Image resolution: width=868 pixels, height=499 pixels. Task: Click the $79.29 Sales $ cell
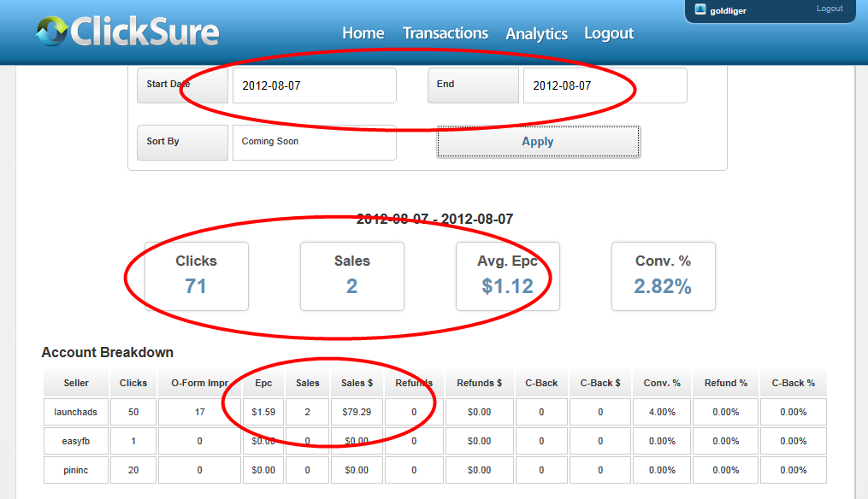coord(357,412)
